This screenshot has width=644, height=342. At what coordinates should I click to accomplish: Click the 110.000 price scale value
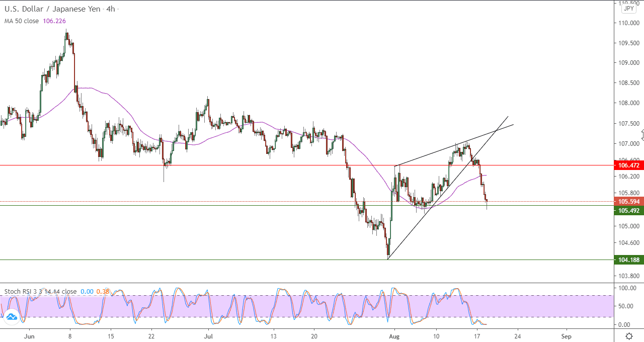(x=629, y=23)
